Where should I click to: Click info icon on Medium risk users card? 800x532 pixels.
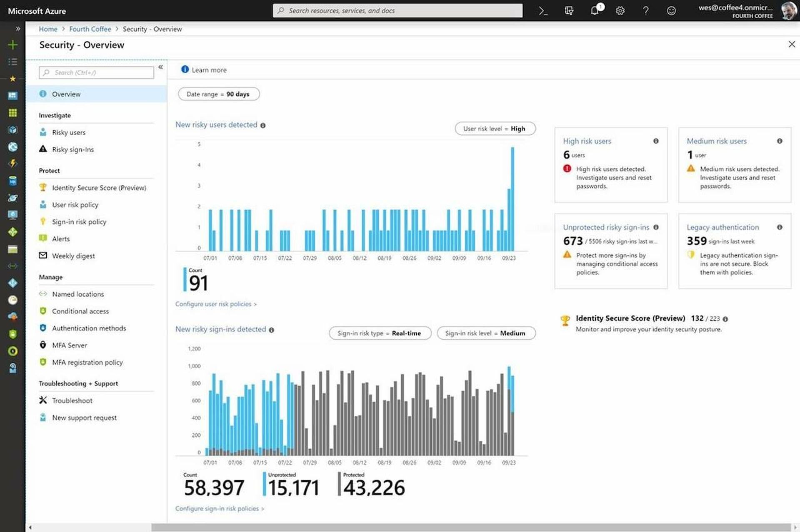[780, 141]
